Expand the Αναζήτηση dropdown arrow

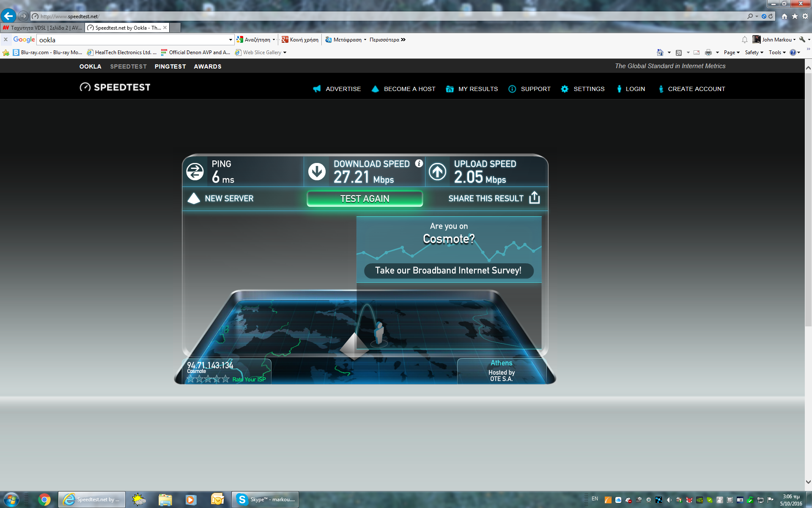point(274,40)
